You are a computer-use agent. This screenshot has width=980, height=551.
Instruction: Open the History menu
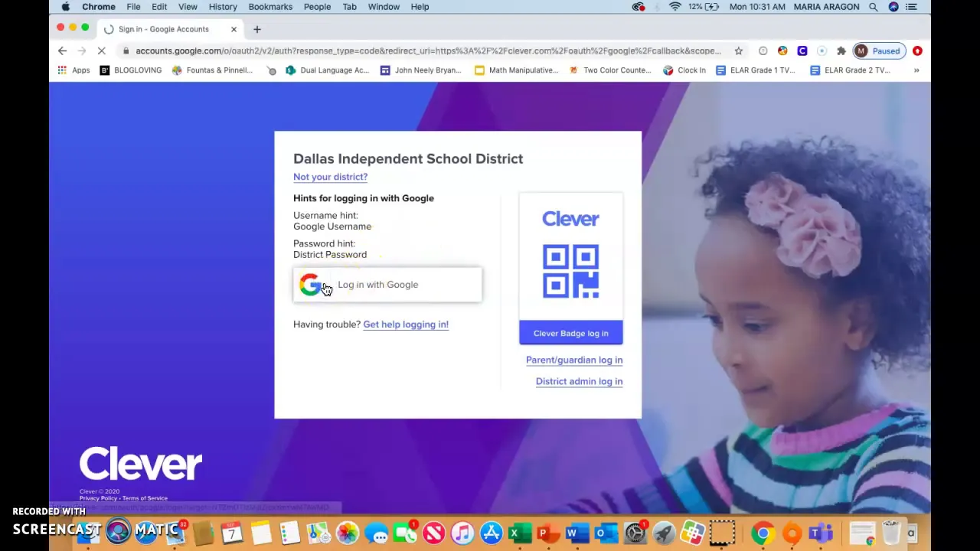223,7
